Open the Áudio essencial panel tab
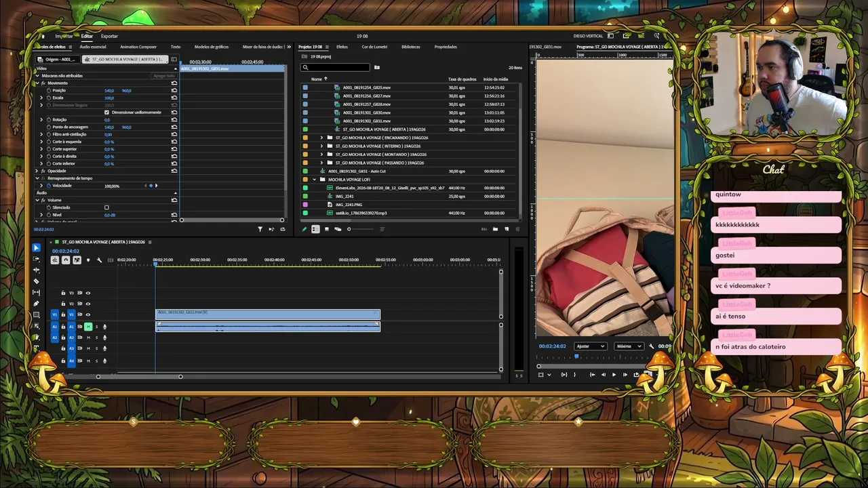868x488 pixels. click(93, 47)
